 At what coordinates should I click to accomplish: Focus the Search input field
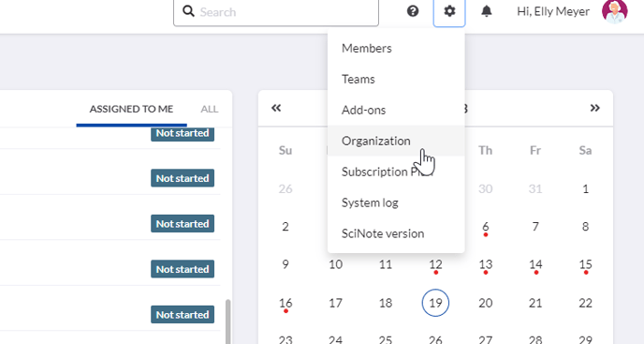click(x=276, y=12)
